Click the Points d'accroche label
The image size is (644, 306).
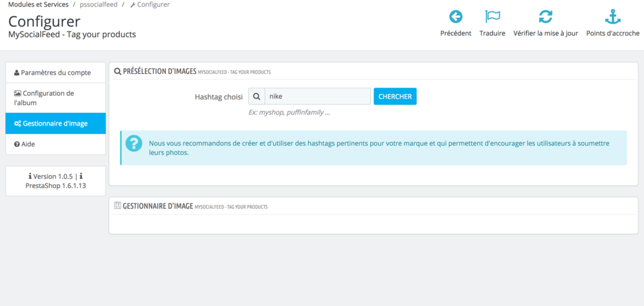(613, 33)
